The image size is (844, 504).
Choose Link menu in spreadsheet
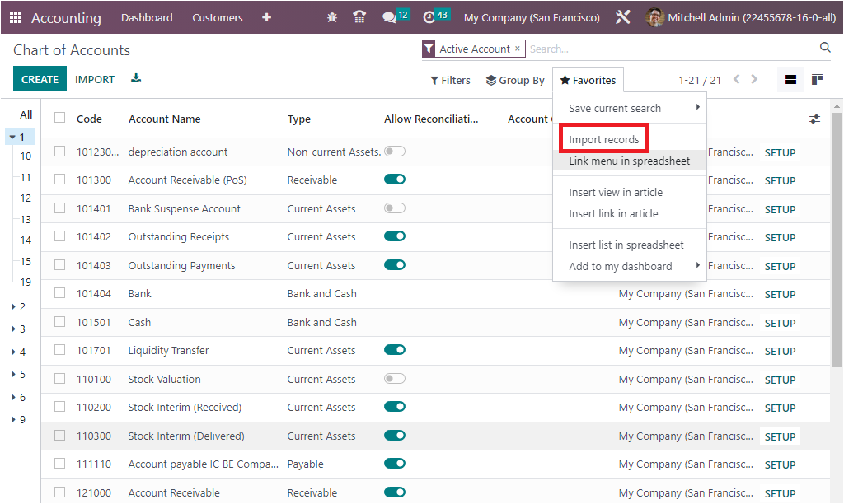point(630,161)
